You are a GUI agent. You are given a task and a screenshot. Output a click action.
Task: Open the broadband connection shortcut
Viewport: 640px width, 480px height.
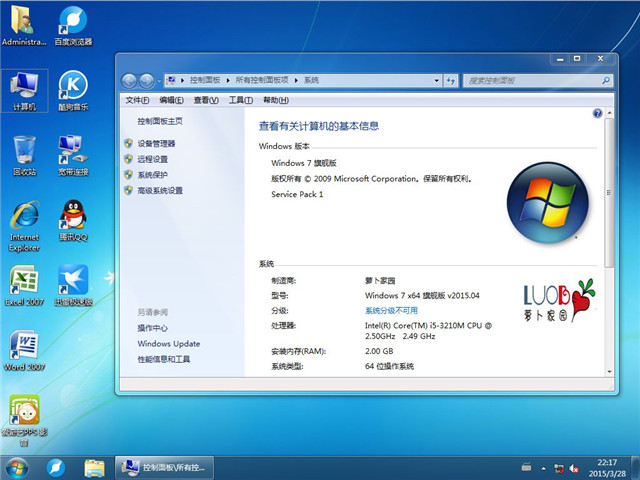[73, 156]
